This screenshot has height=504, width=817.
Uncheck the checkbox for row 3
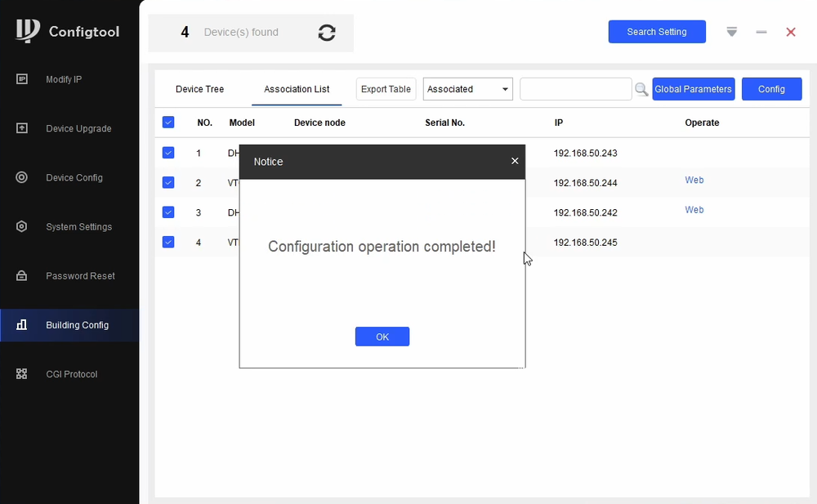[168, 212]
